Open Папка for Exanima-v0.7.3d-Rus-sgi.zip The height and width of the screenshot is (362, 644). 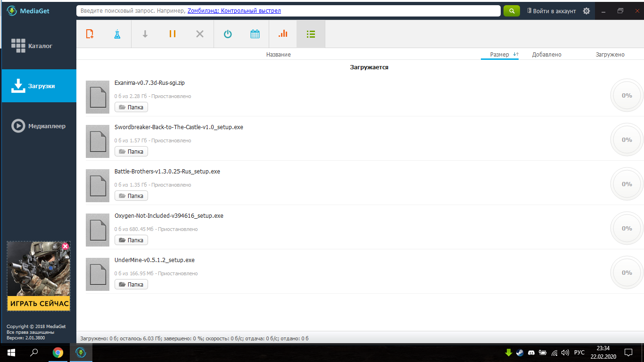click(x=131, y=107)
